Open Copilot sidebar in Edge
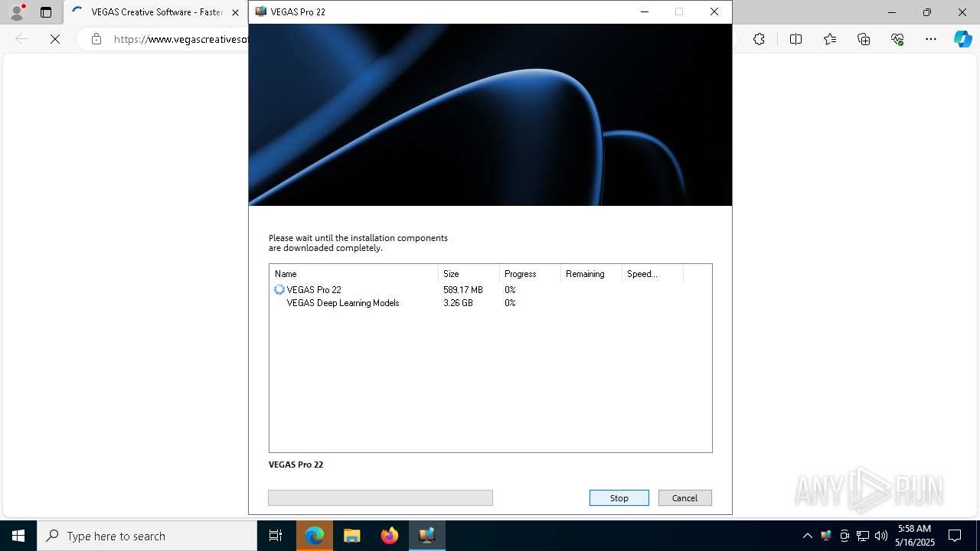The height and width of the screenshot is (551, 980). [962, 39]
